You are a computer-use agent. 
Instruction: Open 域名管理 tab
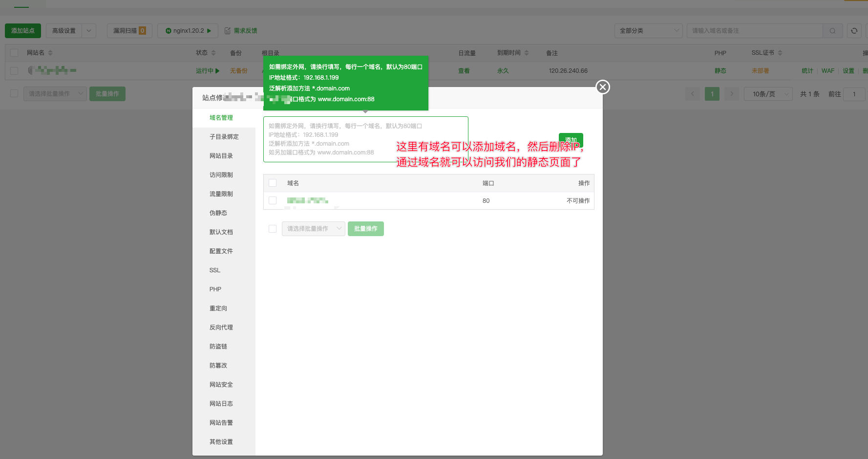(x=224, y=118)
